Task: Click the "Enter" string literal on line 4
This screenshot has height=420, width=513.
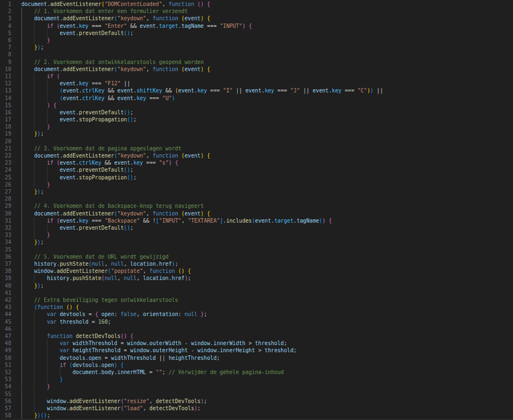Action: 115,26
